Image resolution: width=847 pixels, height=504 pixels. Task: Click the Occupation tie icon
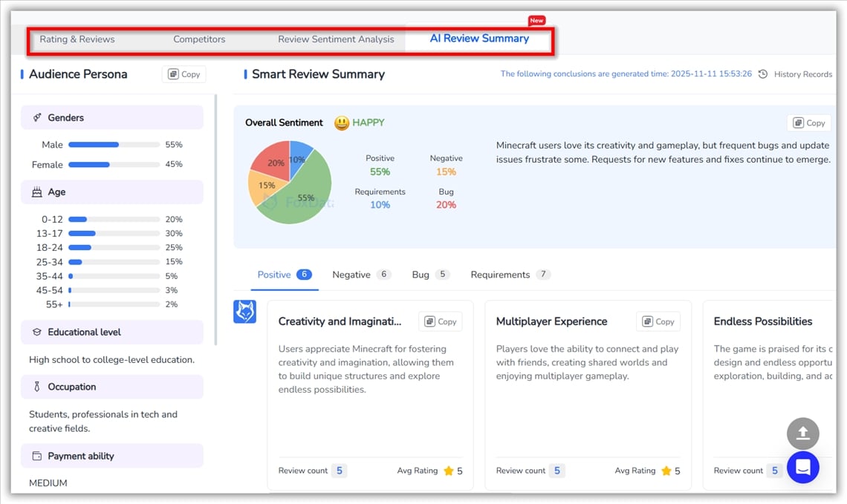(37, 387)
